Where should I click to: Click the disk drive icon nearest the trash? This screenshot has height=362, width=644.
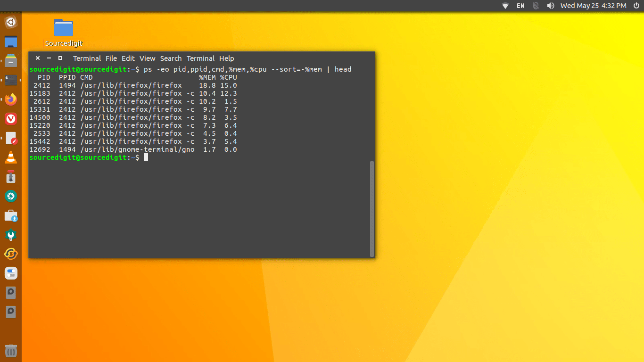click(x=11, y=312)
